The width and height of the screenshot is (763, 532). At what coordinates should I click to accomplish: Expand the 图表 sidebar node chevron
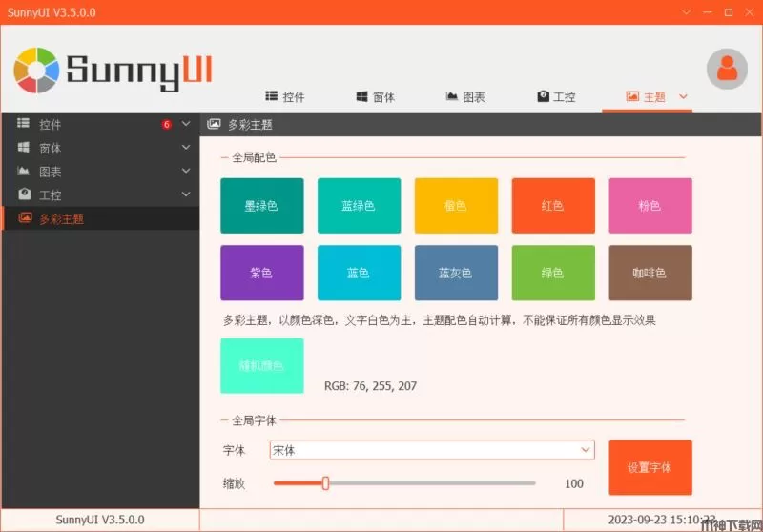pos(186,172)
